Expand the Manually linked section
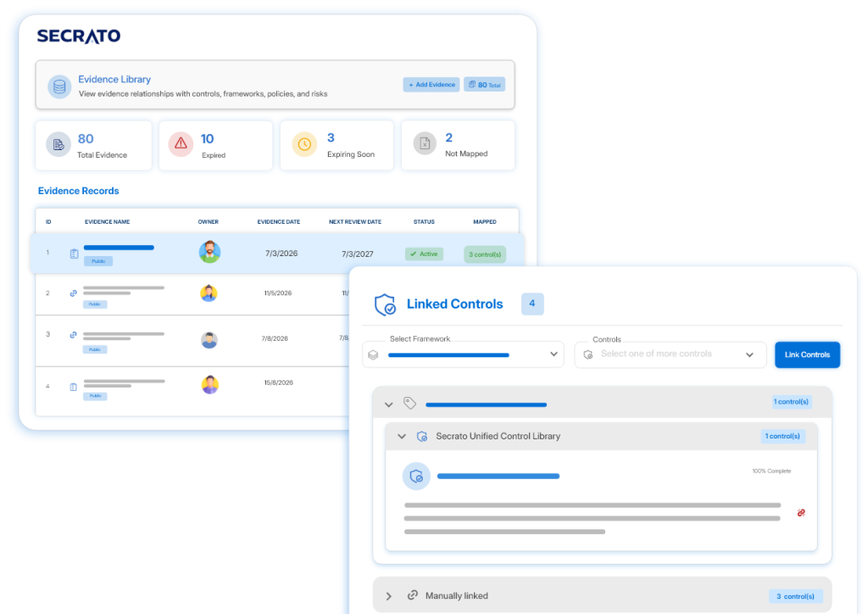 pyautogui.click(x=388, y=596)
